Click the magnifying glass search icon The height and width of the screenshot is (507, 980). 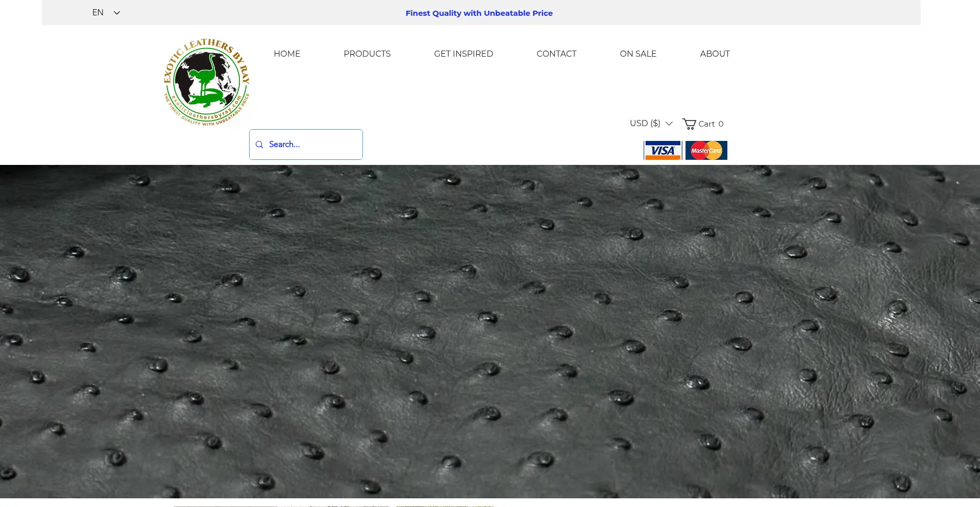259,144
